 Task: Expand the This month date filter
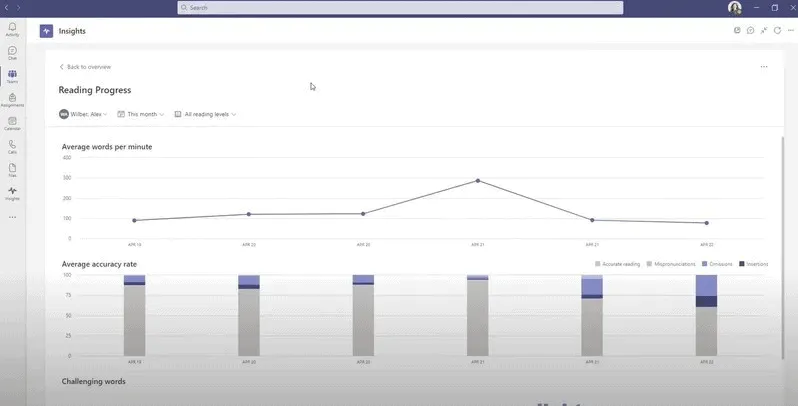tap(141, 114)
